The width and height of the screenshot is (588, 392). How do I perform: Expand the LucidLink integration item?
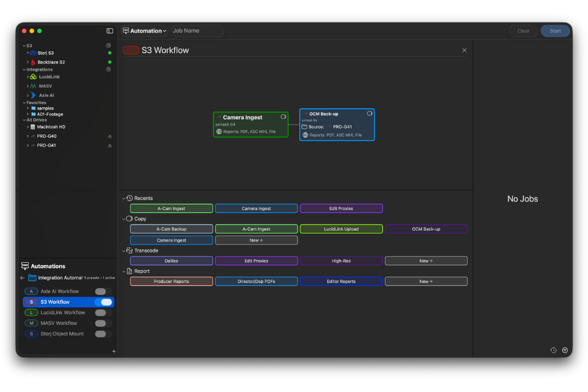tap(28, 77)
